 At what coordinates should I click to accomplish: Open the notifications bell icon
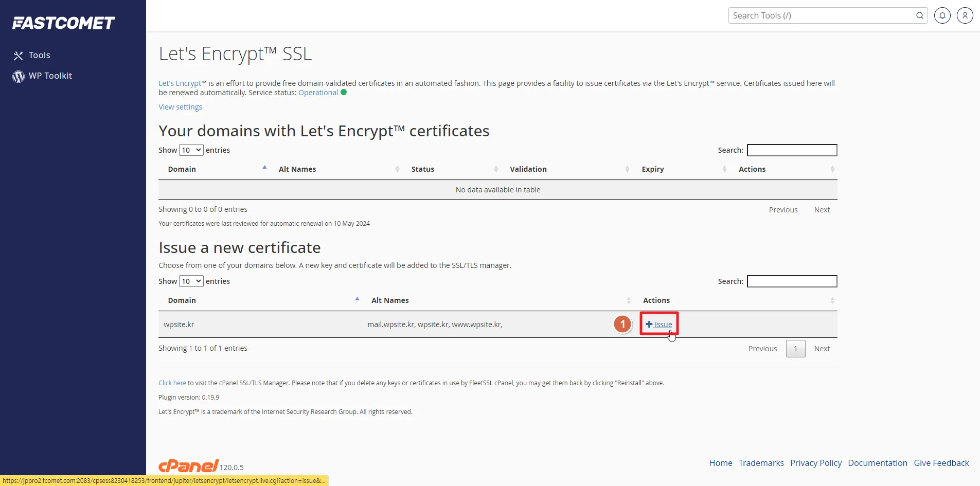[942, 15]
